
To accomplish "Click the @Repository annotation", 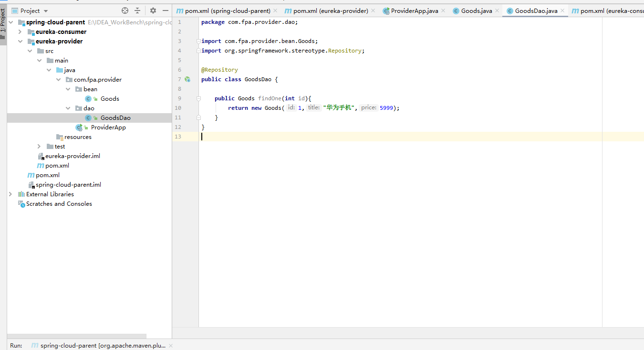I will coord(219,70).
